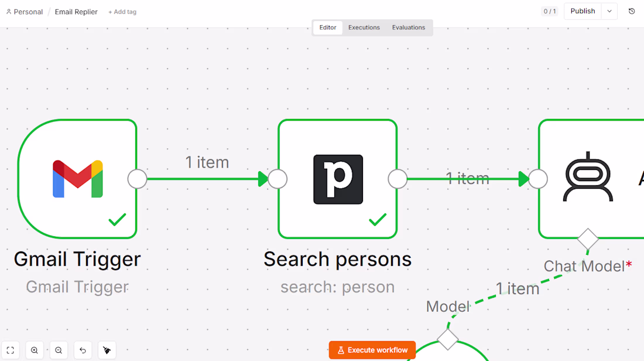Zoom in on the canvas
Image resolution: width=644 pixels, height=361 pixels.
[35, 350]
